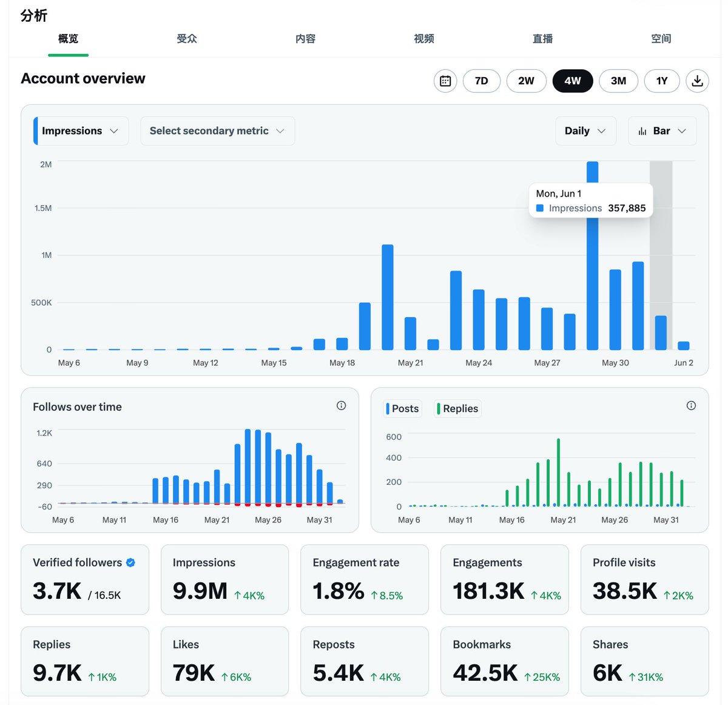The image size is (728, 705).
Task: Click the 2K% change on Profile visits
Action: pyautogui.click(x=678, y=596)
